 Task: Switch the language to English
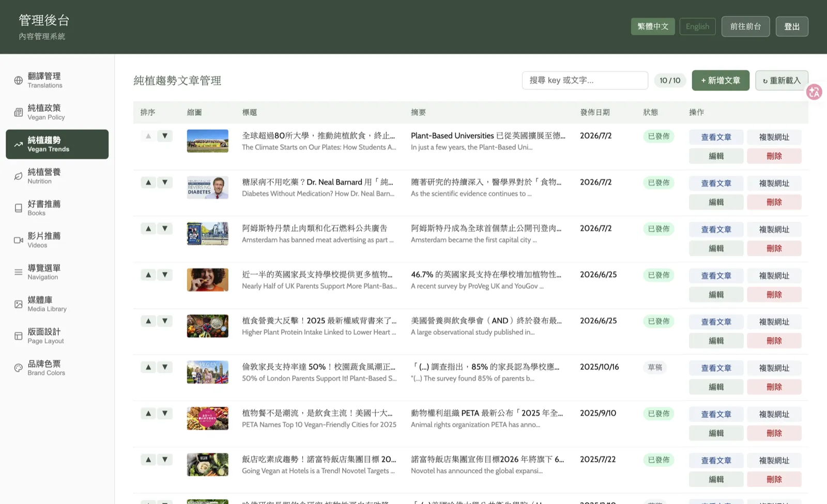tap(698, 26)
